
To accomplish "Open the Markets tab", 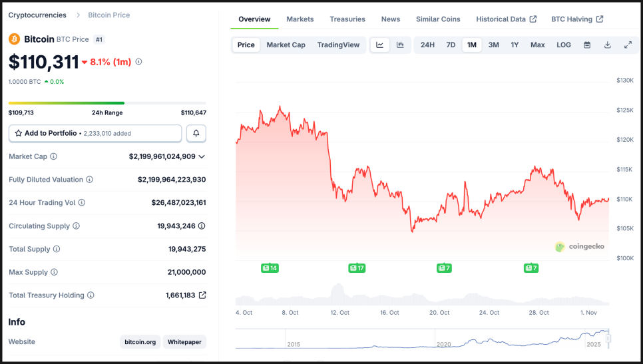I will click(300, 19).
